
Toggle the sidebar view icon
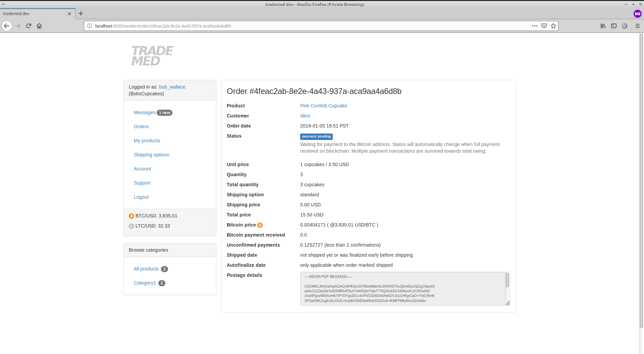pos(614,26)
